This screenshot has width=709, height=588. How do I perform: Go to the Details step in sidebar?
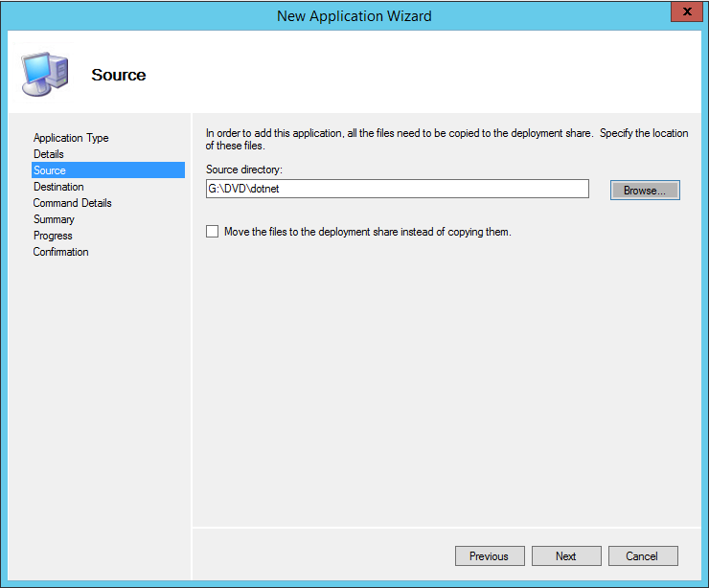[49, 154]
